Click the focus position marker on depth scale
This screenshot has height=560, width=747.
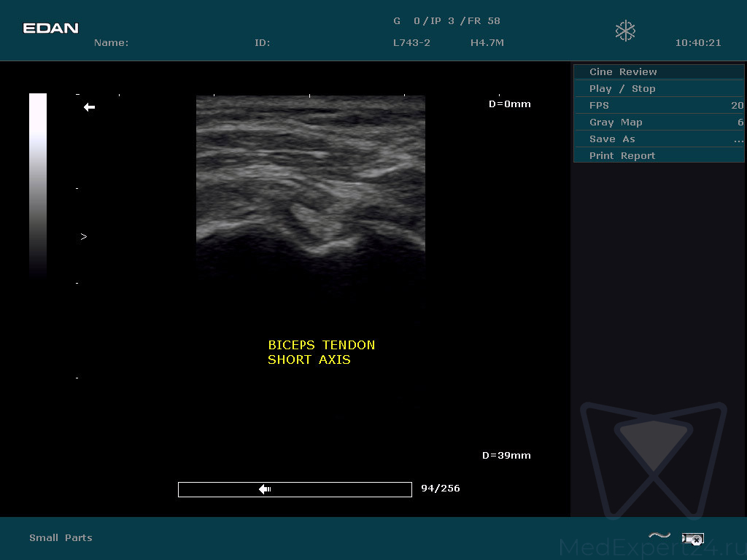click(x=83, y=236)
